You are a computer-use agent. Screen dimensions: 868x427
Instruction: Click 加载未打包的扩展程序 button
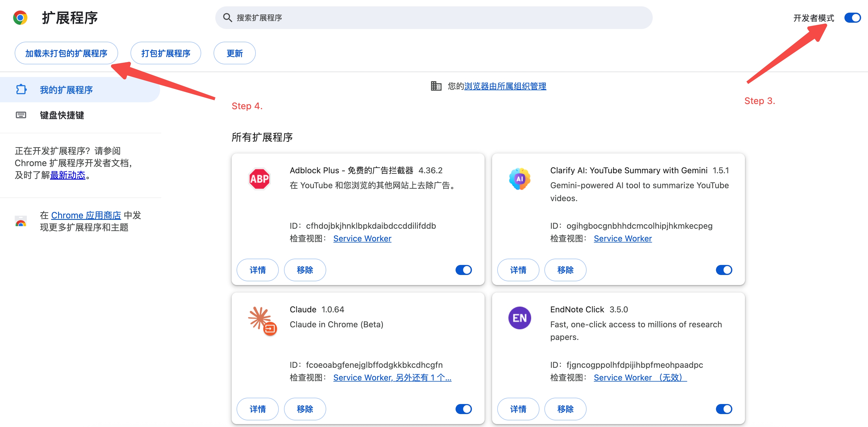coord(66,53)
